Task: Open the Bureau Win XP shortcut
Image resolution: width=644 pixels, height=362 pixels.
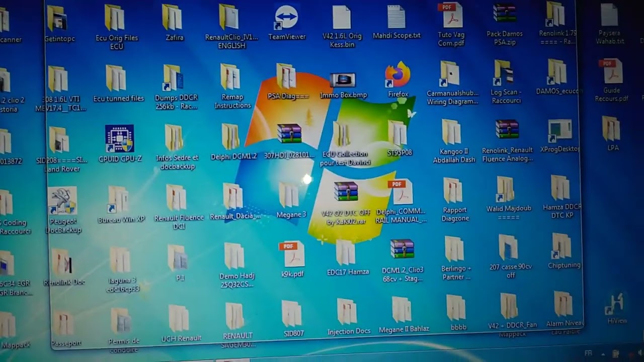Action: [x=119, y=200]
